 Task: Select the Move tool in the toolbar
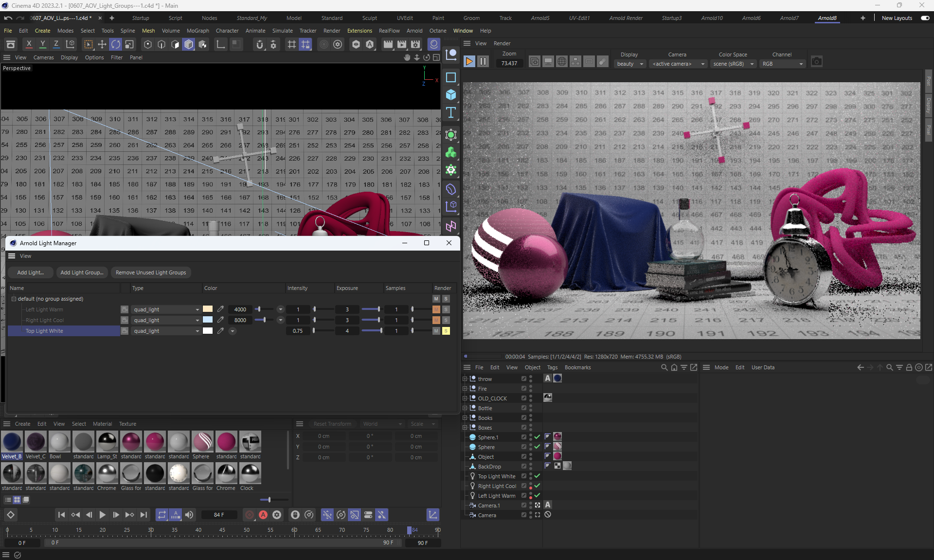tap(102, 45)
